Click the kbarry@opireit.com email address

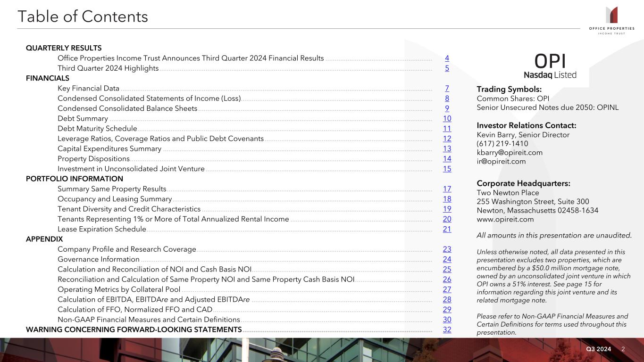tap(510, 153)
